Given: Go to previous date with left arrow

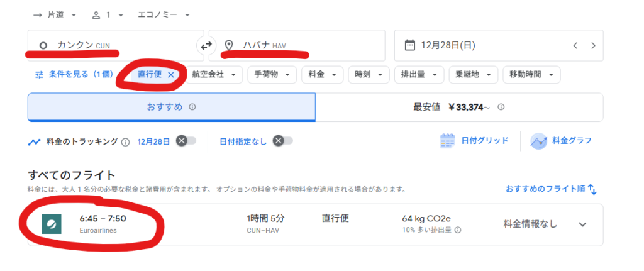Looking at the screenshot, I should tap(574, 45).
